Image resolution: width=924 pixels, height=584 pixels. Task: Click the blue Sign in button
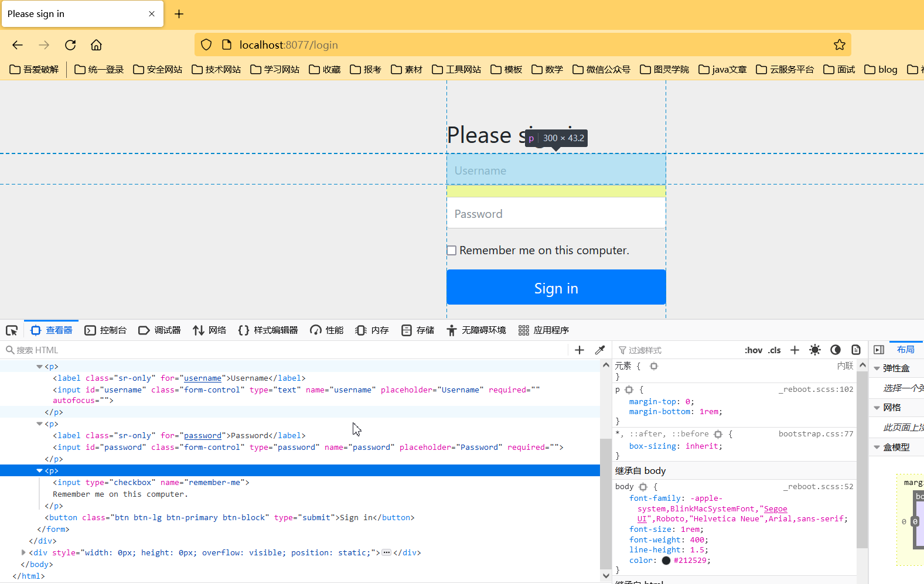pos(556,288)
